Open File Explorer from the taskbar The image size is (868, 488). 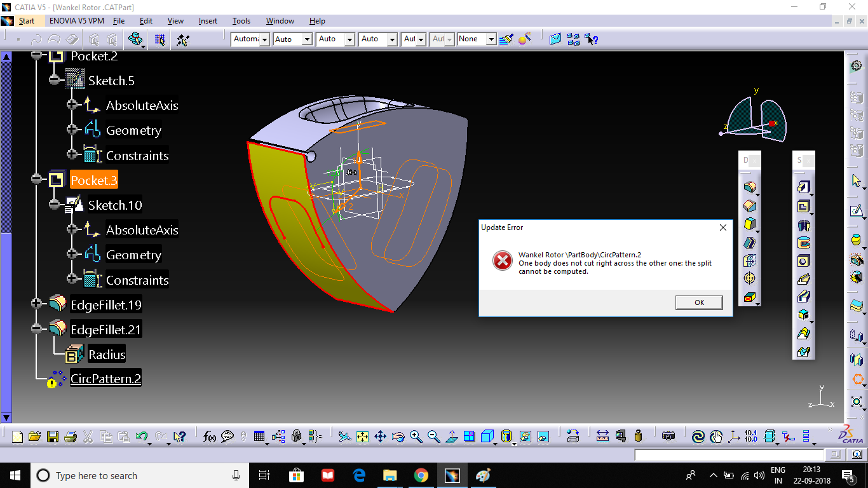coord(390,475)
